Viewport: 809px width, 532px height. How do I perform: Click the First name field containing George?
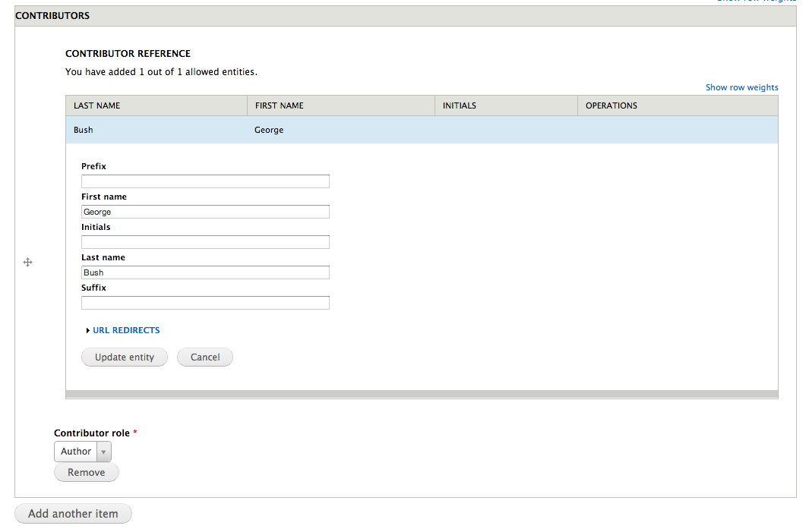(205, 212)
